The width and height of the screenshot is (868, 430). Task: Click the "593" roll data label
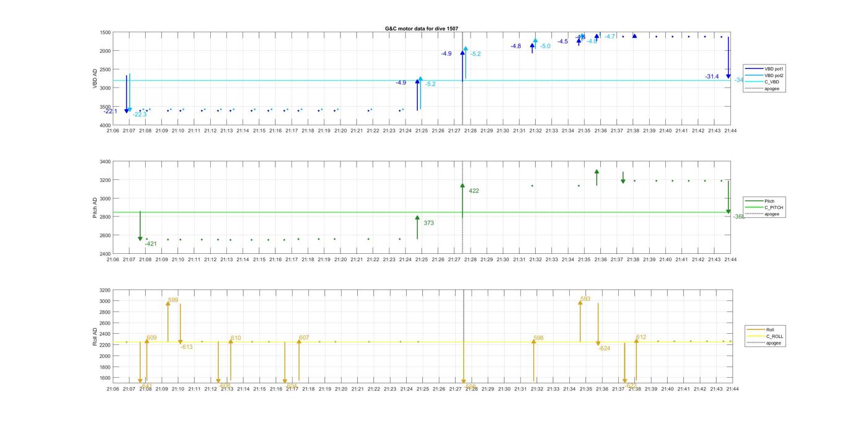585,299
